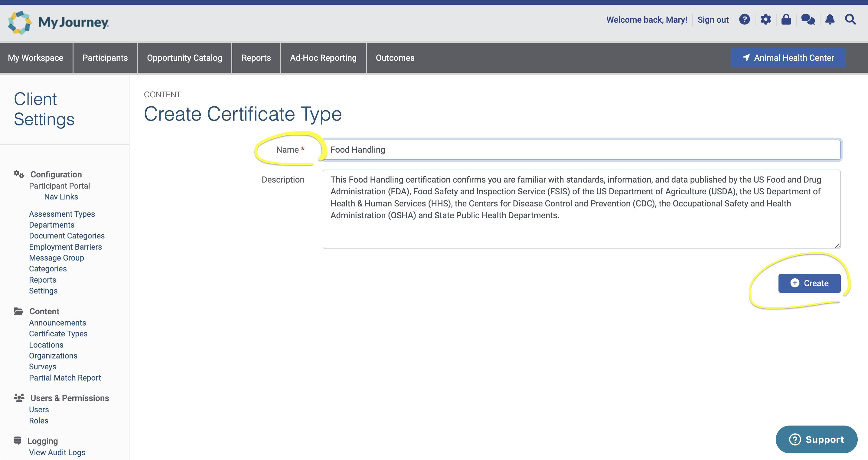The image size is (868, 460).
Task: Open the View Audit Logs link
Action: 57,452
